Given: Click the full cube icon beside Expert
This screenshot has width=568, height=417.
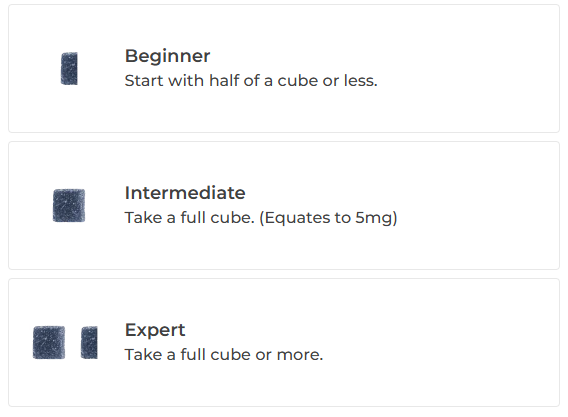Looking at the screenshot, I should click(49, 342).
